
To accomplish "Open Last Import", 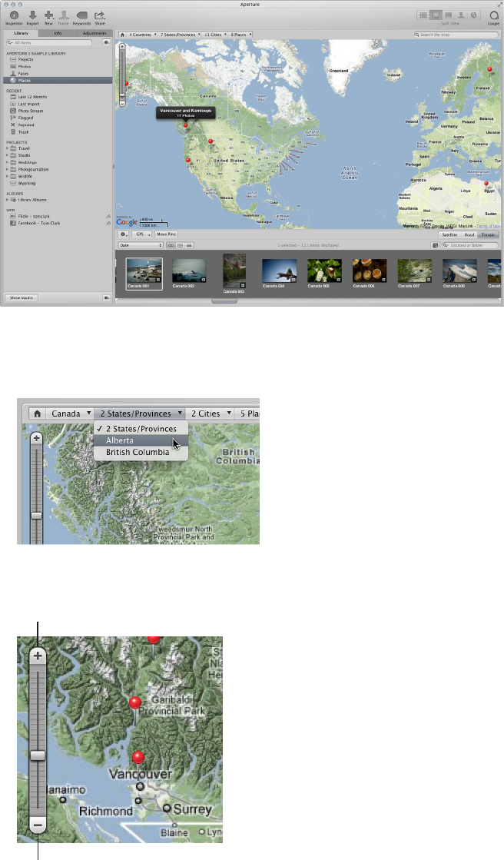I will (28, 104).
